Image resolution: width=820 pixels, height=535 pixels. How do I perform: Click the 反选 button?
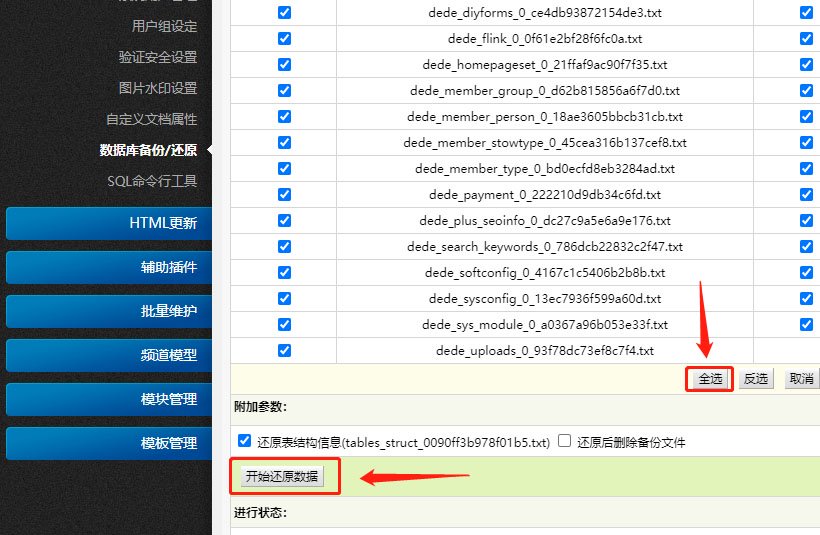coord(757,379)
